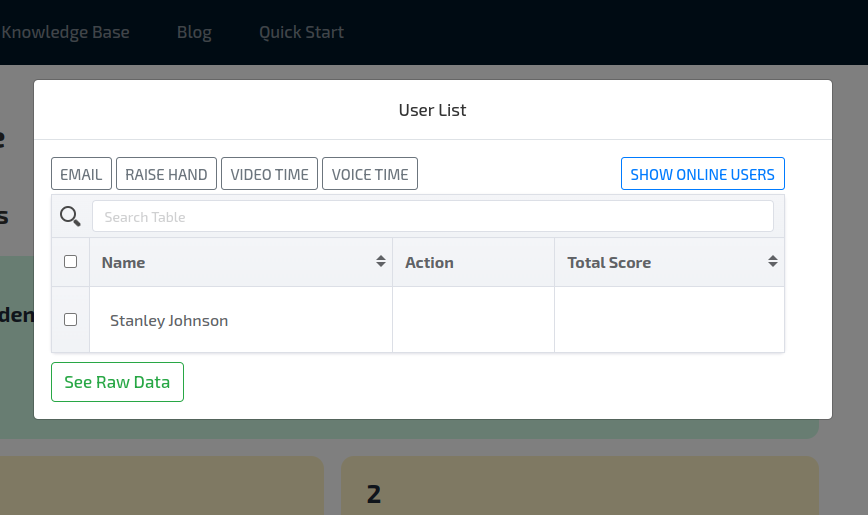This screenshot has height=515, width=868.
Task: Click the Action column header
Action: click(x=430, y=262)
